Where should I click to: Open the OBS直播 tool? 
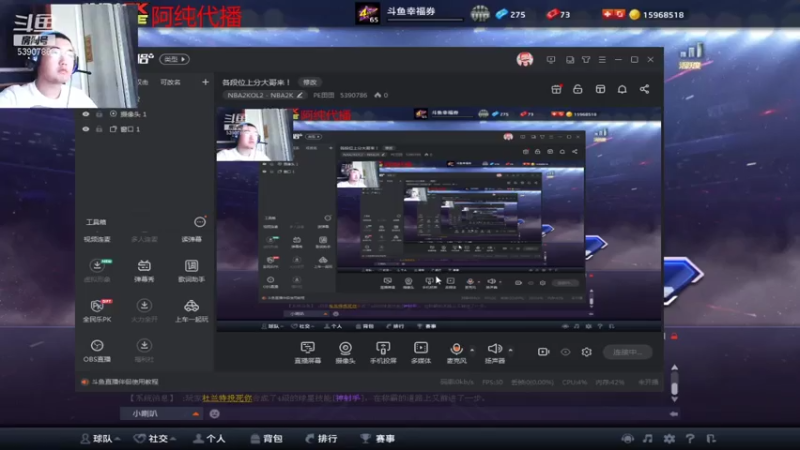[x=97, y=351]
